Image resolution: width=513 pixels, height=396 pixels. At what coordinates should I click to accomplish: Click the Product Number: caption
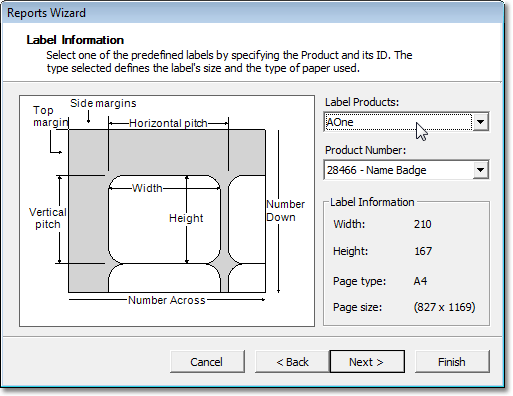(366, 150)
